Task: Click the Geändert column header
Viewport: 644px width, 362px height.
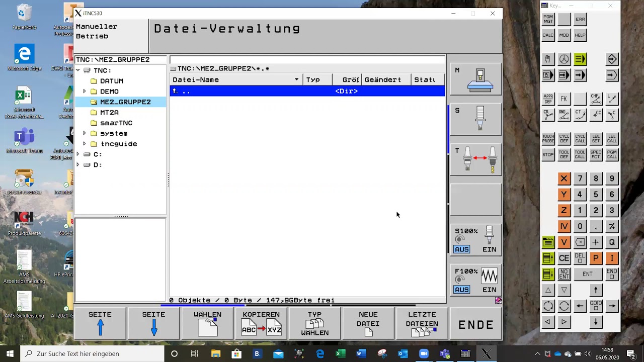Action: click(386, 80)
